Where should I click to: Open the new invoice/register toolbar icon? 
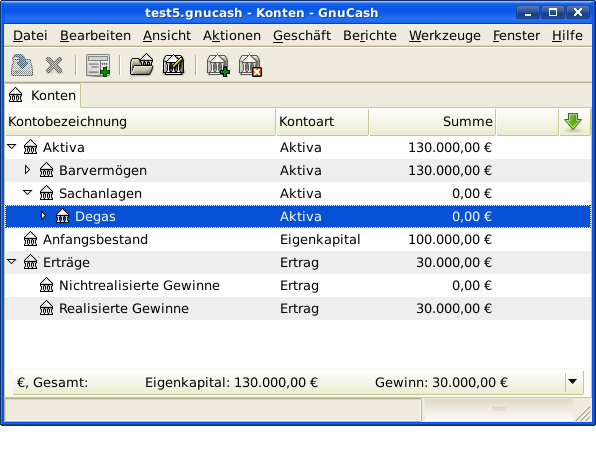(x=98, y=65)
